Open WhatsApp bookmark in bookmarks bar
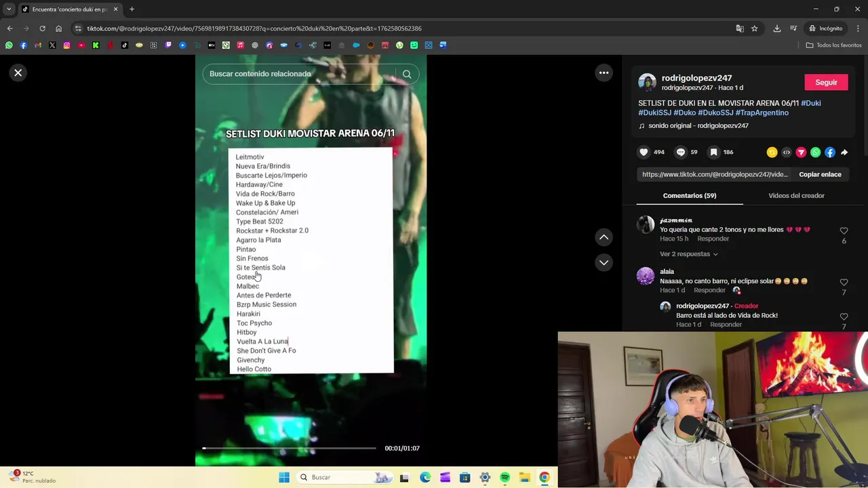This screenshot has height=488, width=868. [x=9, y=45]
